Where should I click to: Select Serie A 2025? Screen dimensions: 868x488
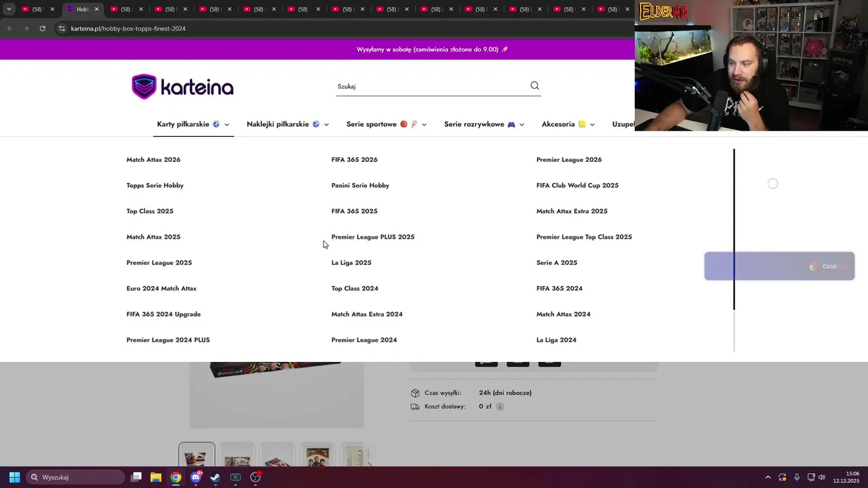coord(557,263)
